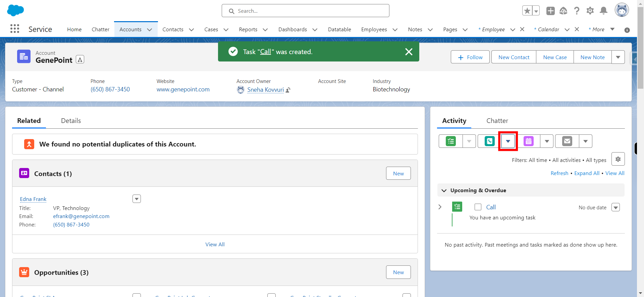Switch to the Details tab
Screen dimensions: 644x297
[71, 121]
